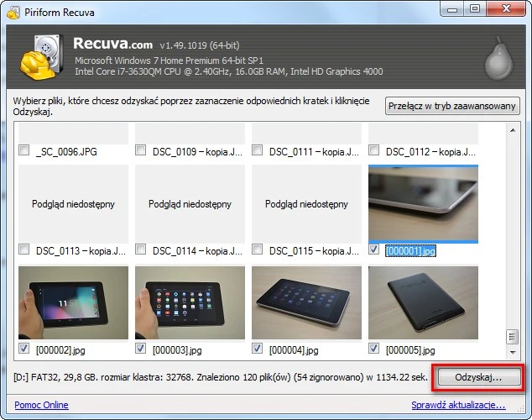Click the version v1.49.1019 text
Viewport: 532px width, 420px height.
pos(200,45)
